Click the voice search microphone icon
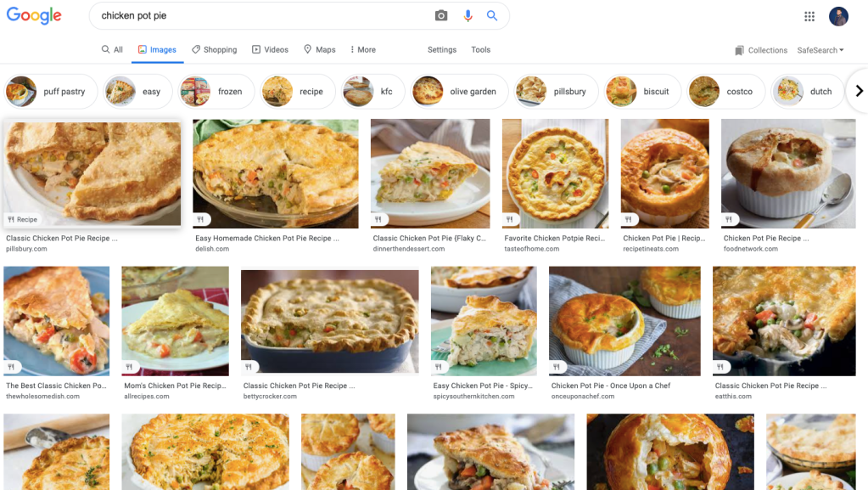Screen dimensions: 868x490 468,16
